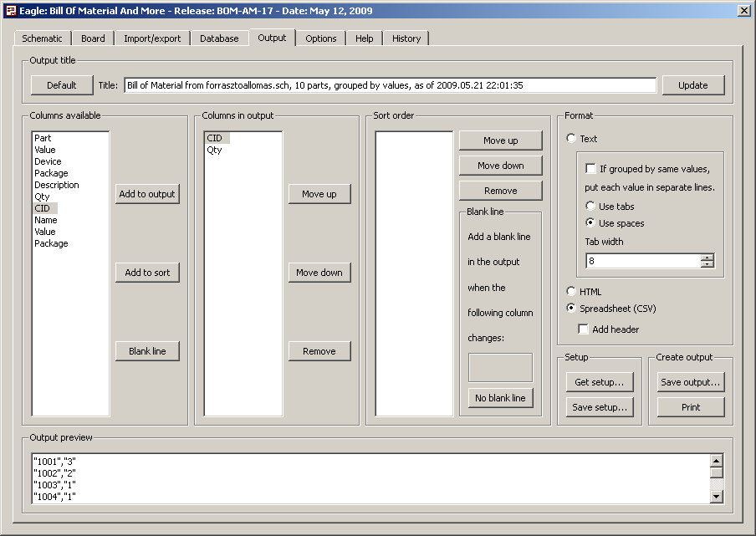Close the BOM dialog window

pyautogui.click(x=744, y=11)
